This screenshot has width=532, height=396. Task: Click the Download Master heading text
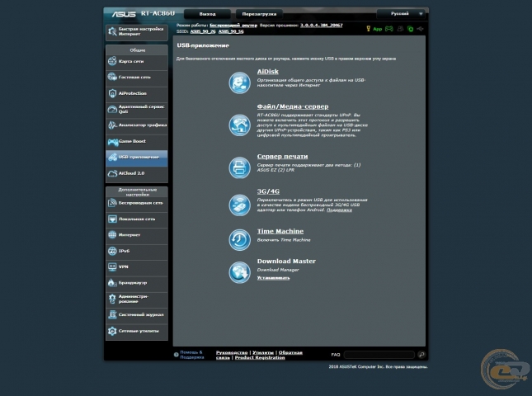point(286,262)
